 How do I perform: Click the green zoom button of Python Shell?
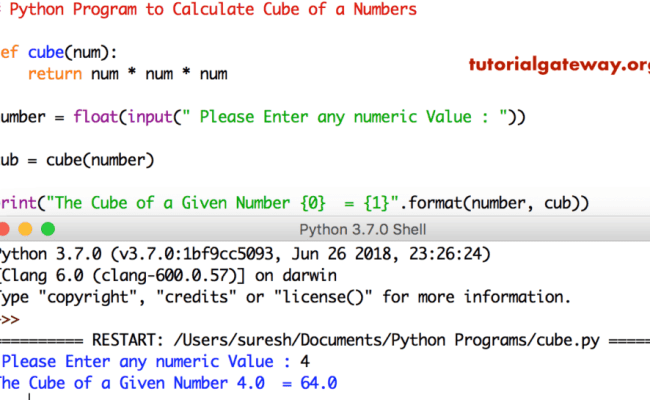[48, 229]
